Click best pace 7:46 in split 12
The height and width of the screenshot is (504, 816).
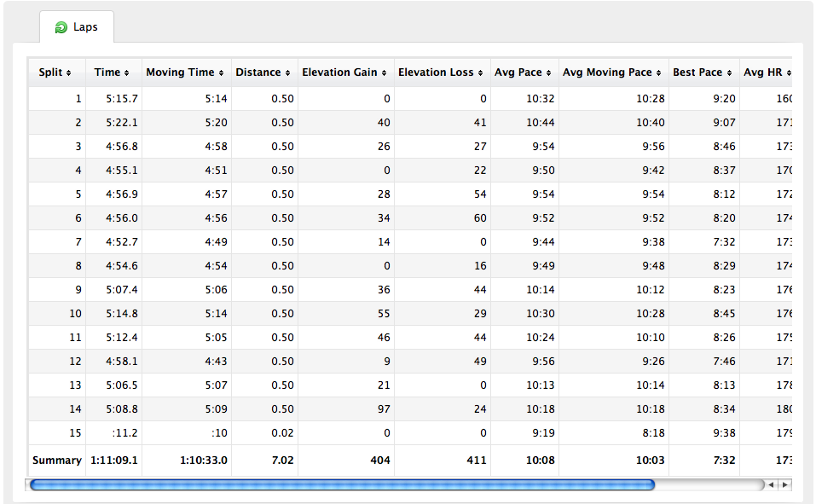click(724, 362)
